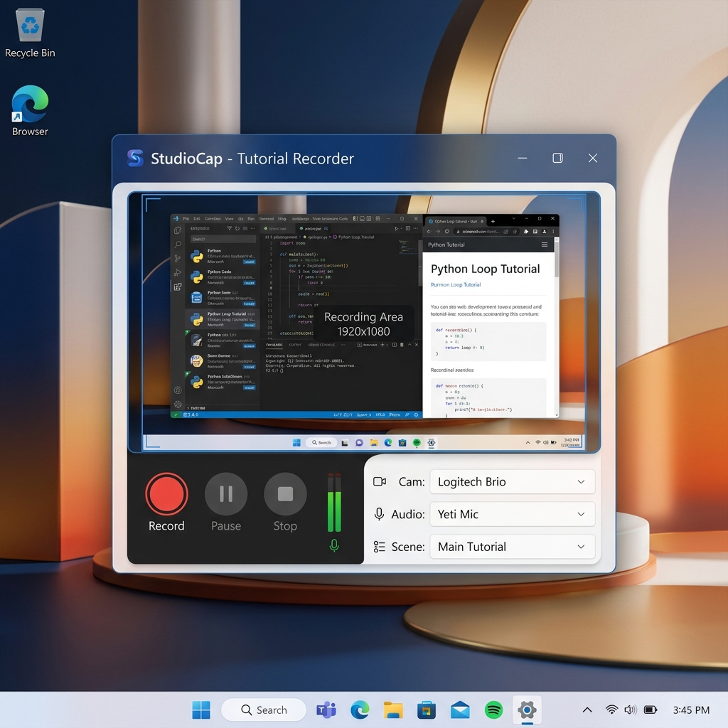This screenshot has width=728, height=728.
Task: Click the Search box on the main taskbar
Action: (x=264, y=710)
